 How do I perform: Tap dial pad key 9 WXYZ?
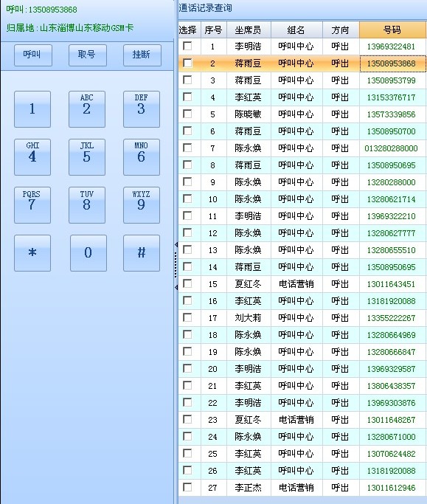(x=142, y=204)
